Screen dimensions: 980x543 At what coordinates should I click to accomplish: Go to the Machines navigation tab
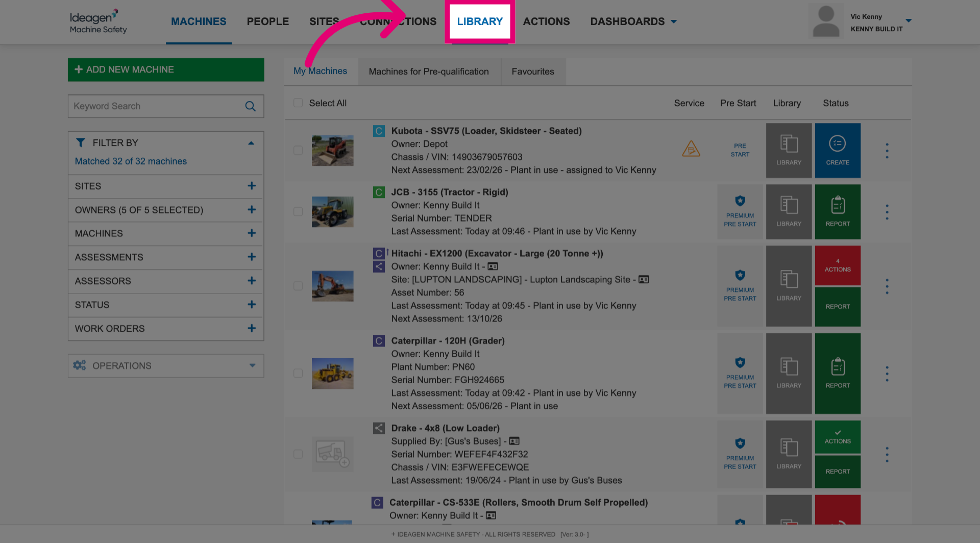coord(199,21)
